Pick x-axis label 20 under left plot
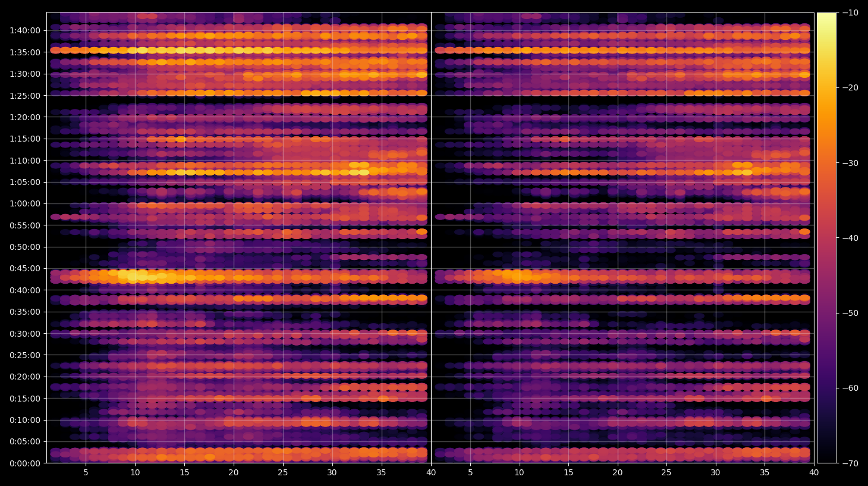 click(234, 473)
